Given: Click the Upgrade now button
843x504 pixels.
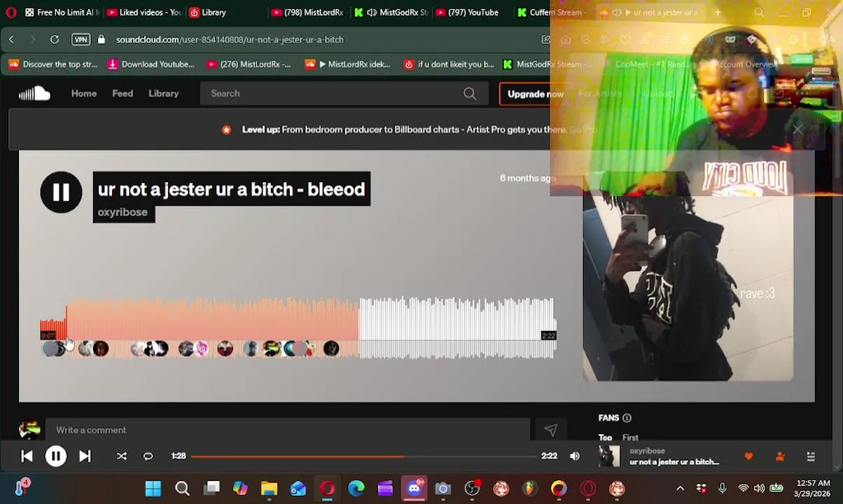Looking at the screenshot, I should click(x=535, y=94).
